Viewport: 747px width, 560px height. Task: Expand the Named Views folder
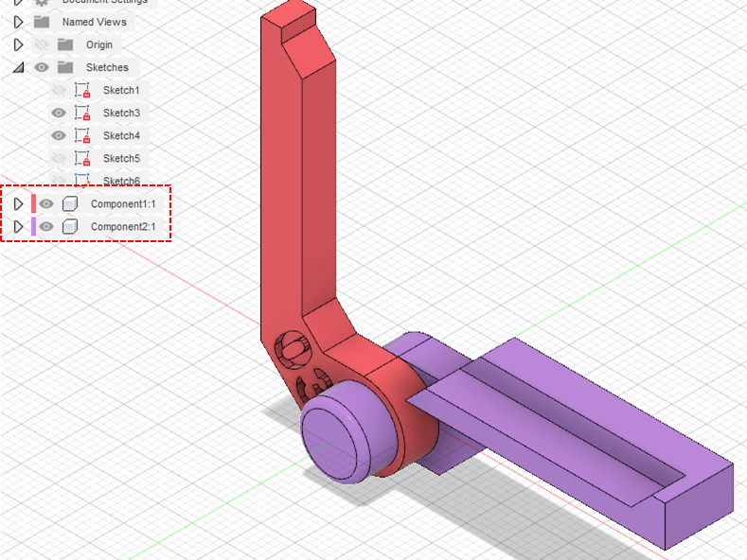(x=18, y=22)
